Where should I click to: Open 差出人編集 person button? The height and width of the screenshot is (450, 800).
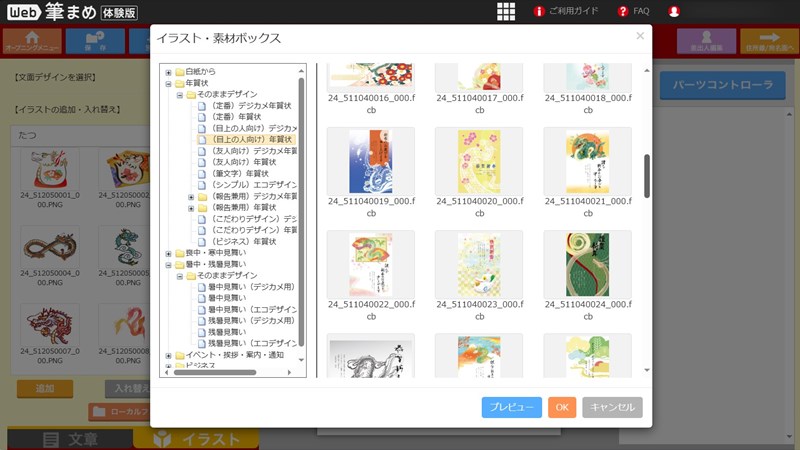(706, 41)
